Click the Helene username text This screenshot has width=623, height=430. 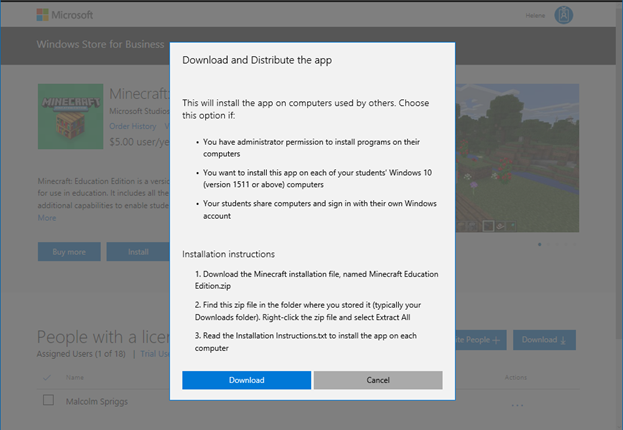click(535, 15)
